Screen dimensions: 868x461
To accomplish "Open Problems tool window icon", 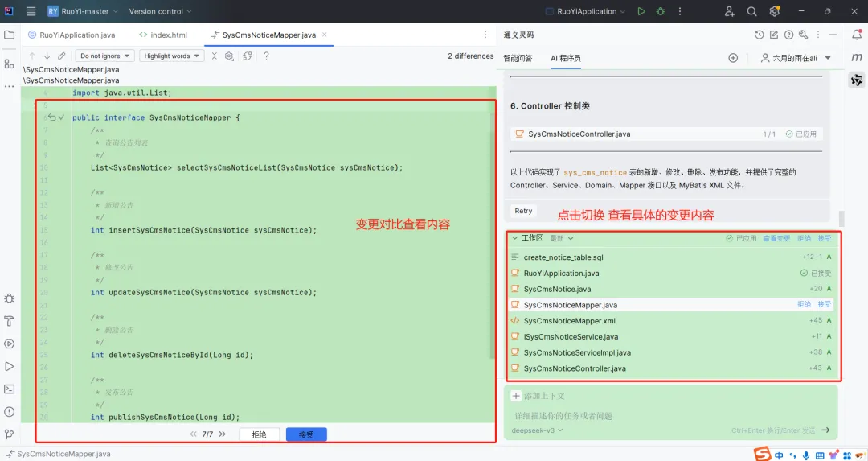I will coord(10,412).
